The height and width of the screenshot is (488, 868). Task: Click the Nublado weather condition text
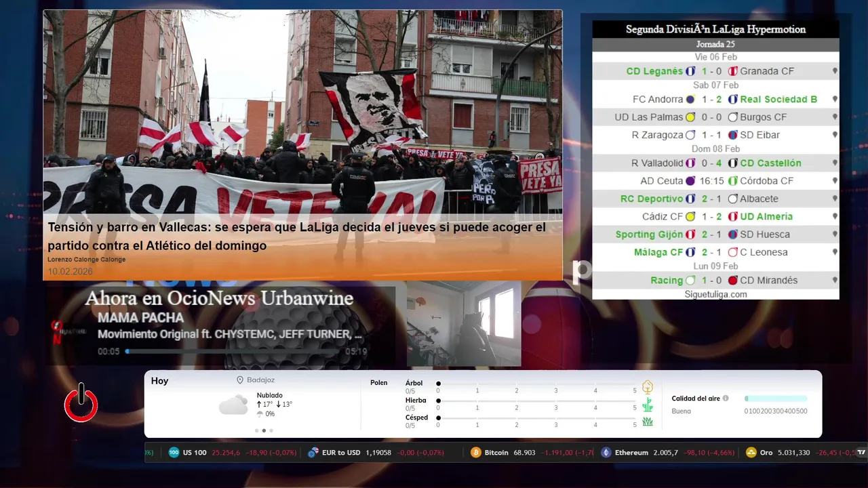point(270,395)
